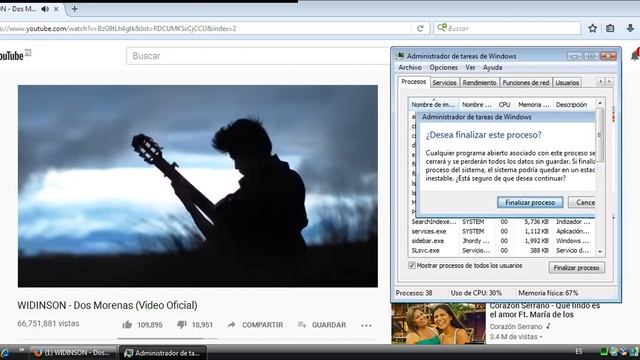Sort by the Descripción column header
Screen dimensions: 640x360
pyautogui.click(x=571, y=104)
